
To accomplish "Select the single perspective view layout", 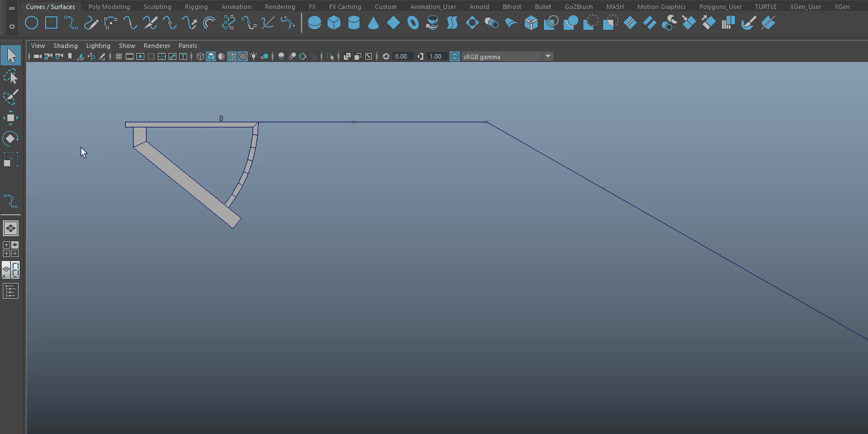I will click(11, 228).
